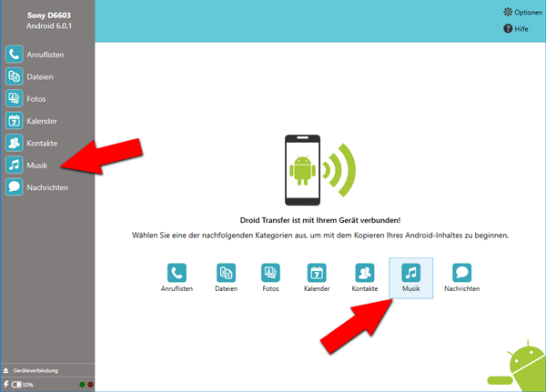Open the Kalender tile in the main panel
Image resolution: width=546 pixels, height=392 pixels.
coord(317,277)
